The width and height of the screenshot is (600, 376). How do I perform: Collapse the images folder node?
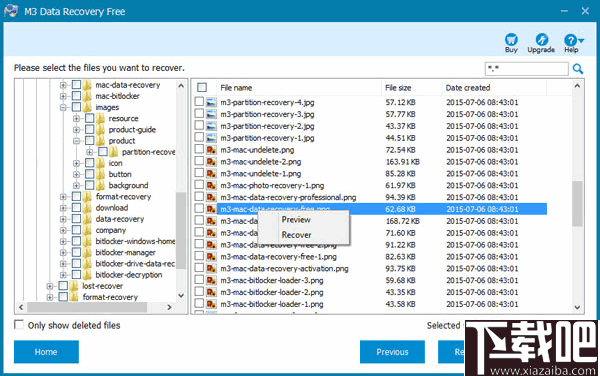(x=63, y=107)
